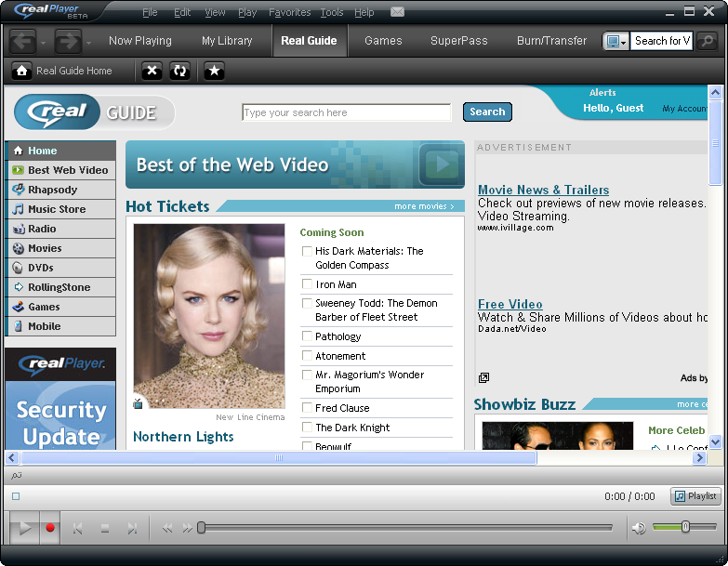The width and height of the screenshot is (728, 566).
Task: Open the Edit menu
Action: 182,12
